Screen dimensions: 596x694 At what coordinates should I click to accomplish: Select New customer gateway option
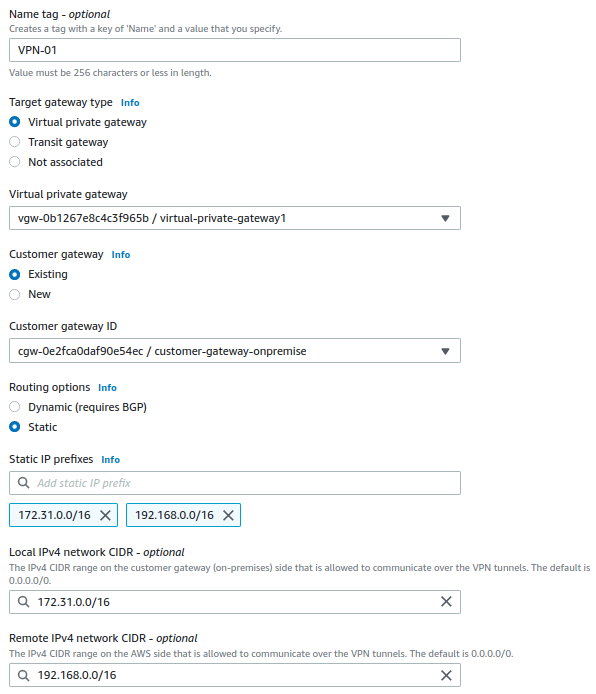point(15,294)
